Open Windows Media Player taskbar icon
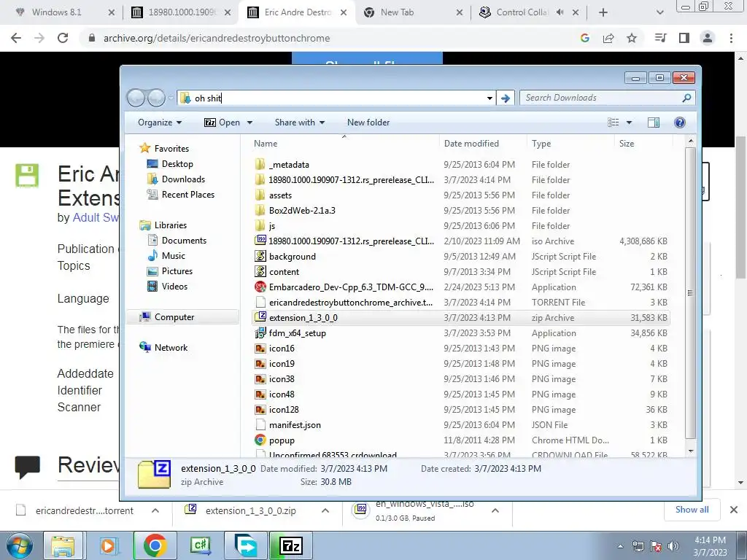The image size is (747, 560). pyautogui.click(x=108, y=545)
